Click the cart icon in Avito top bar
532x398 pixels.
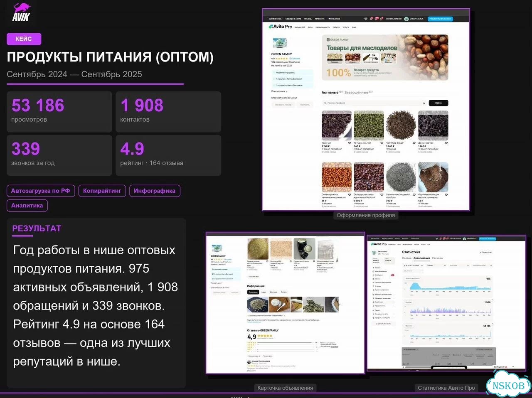(381, 19)
